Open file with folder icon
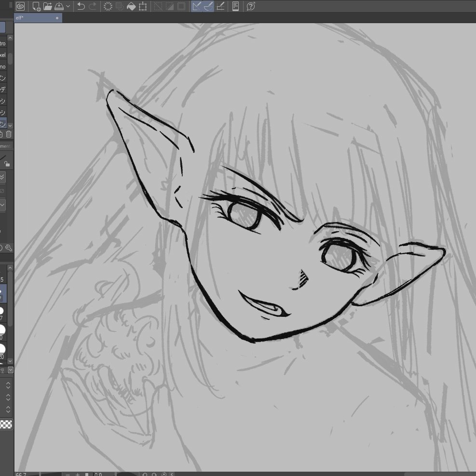Screen dimensions: 476x476 click(48, 6)
